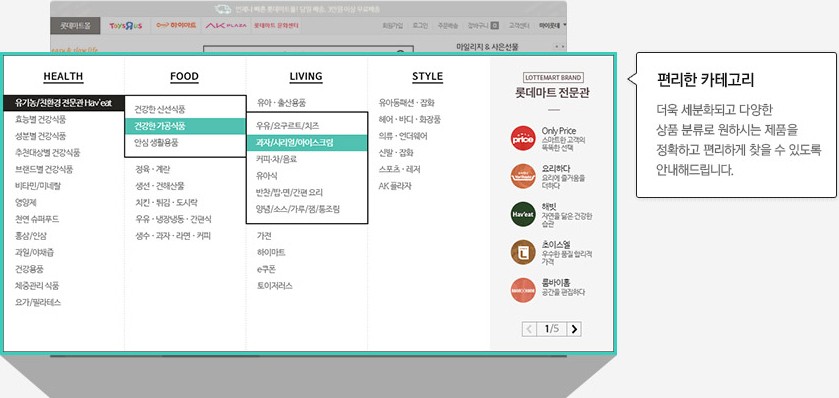Choose 과자/시리얼/아이스크림 in the flyout
Image resolution: width=839 pixels, height=398 pixels.
307,142
